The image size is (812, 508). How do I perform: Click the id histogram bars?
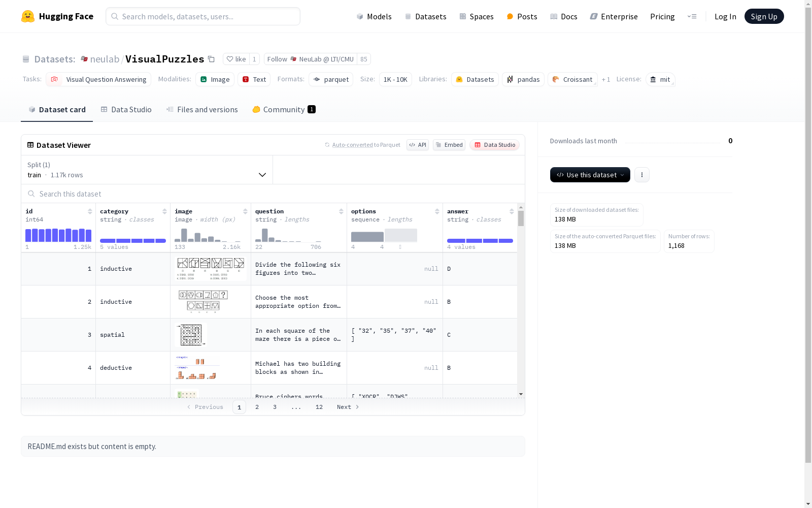click(x=58, y=235)
